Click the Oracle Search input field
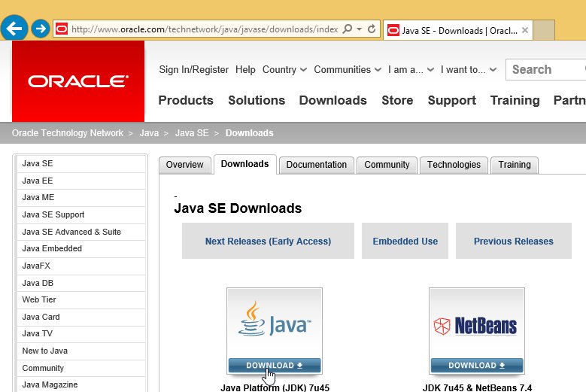 pyautogui.click(x=545, y=69)
